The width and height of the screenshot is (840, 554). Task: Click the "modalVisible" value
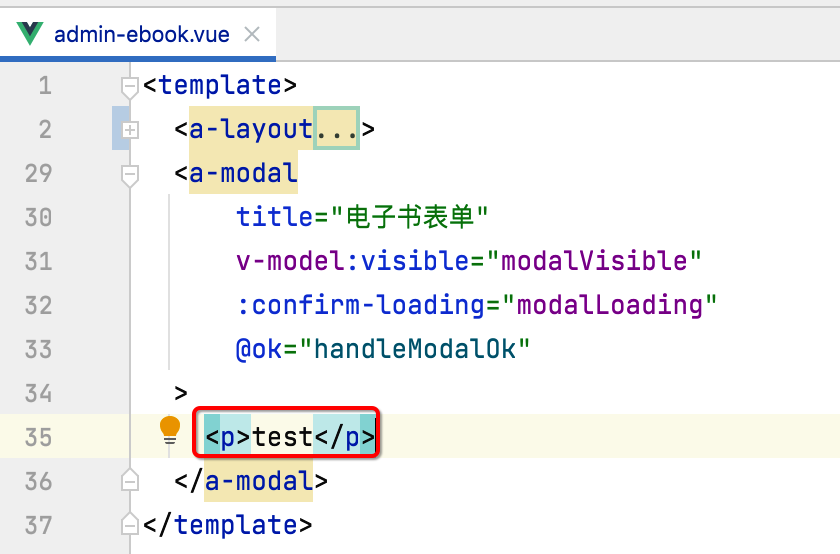(593, 261)
